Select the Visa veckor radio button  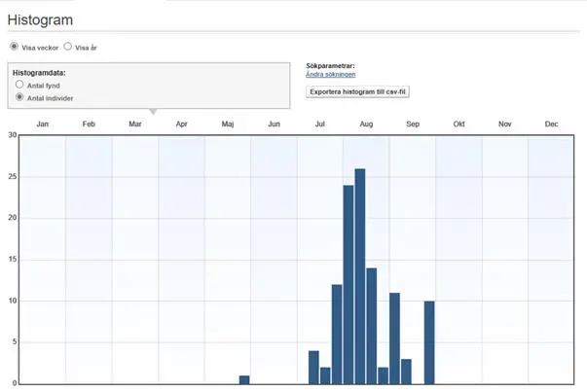coord(14,47)
